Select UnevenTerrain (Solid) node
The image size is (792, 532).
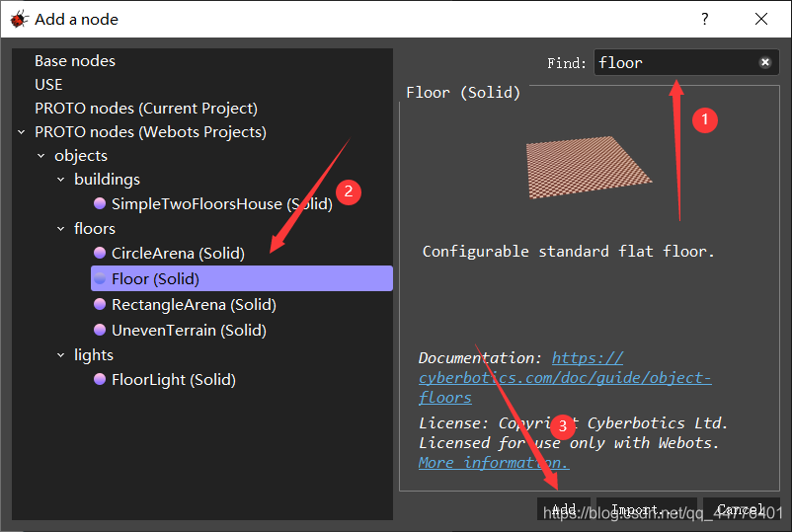click(189, 330)
